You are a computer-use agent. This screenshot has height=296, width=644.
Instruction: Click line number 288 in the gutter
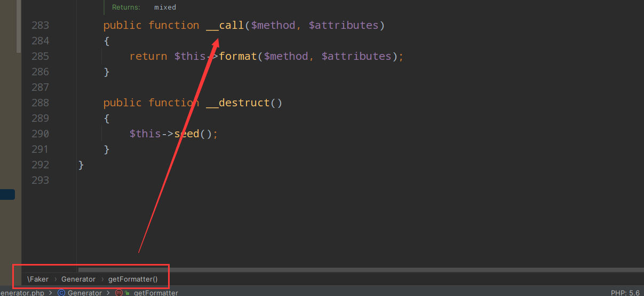pos(41,103)
